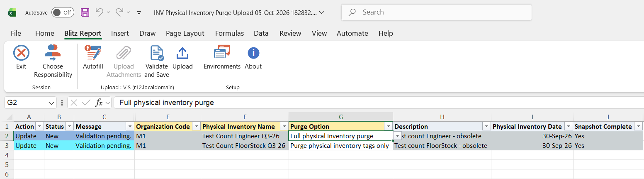Switch to the Home tab
Screen dimensions: 644x179
pos(45,33)
